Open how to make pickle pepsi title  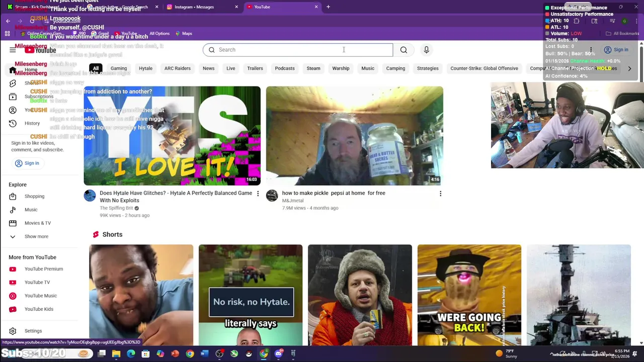334,193
